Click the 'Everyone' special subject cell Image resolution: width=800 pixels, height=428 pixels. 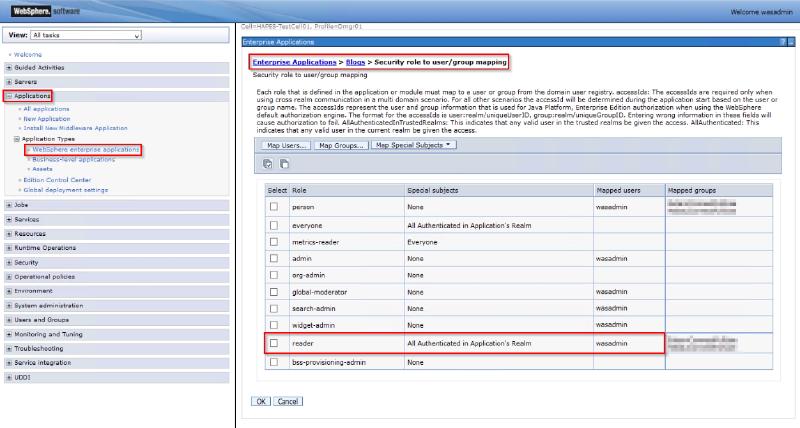pyautogui.click(x=422, y=242)
